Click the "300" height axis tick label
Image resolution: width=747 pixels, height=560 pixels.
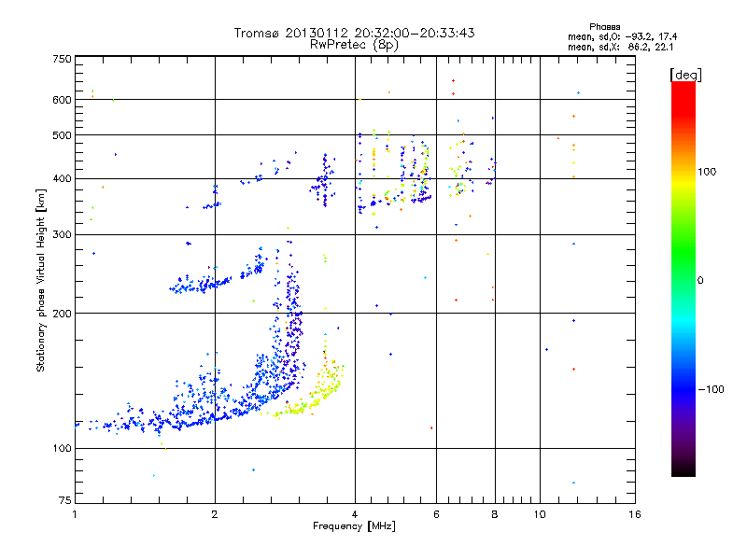pos(62,235)
